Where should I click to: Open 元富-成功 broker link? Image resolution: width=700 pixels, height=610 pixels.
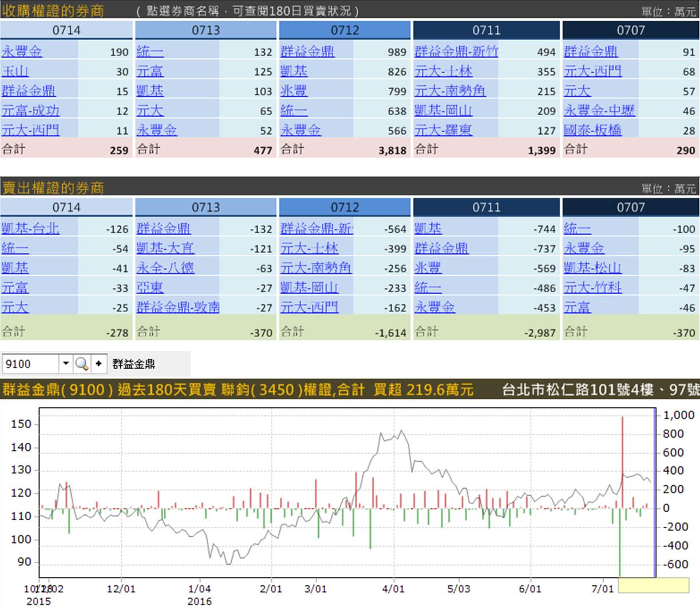30,110
